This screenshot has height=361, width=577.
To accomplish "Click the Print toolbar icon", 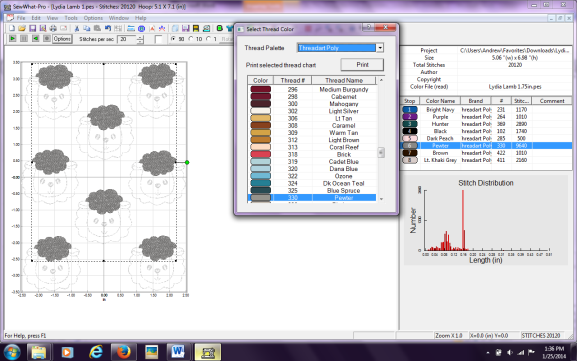I will 53,28.
